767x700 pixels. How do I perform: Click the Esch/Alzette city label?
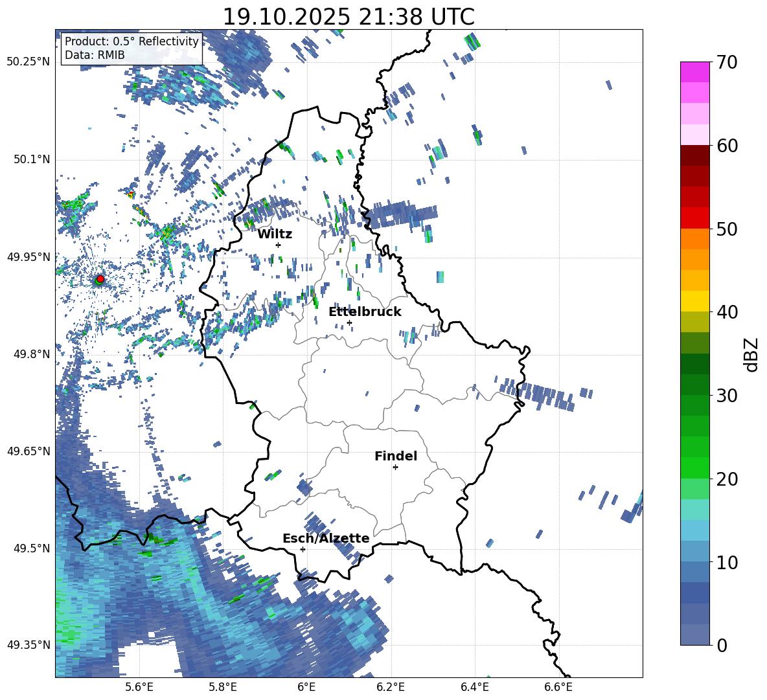pos(326,539)
